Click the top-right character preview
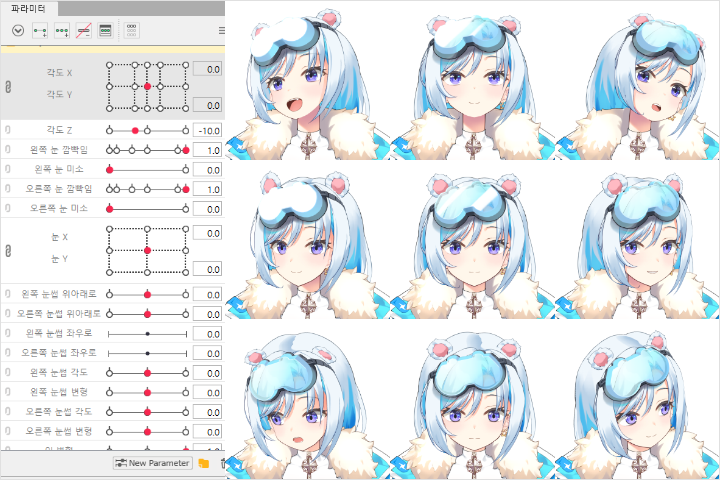Screen dimensions: 720x480 [x=637, y=86]
